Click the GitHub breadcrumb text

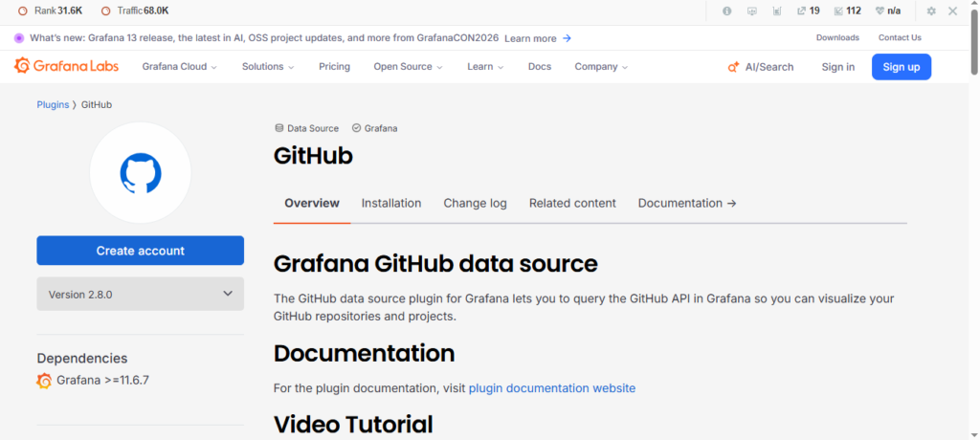tap(97, 105)
